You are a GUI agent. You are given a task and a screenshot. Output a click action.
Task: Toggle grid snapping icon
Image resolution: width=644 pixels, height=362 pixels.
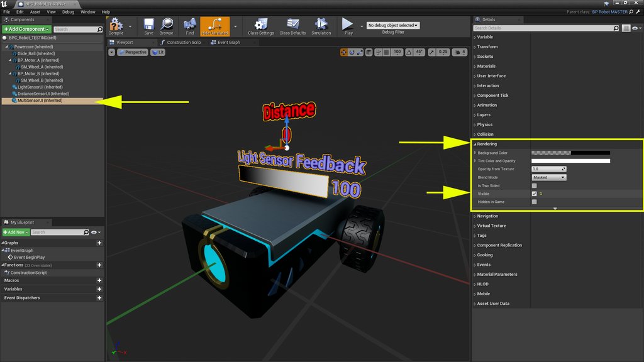(x=386, y=52)
